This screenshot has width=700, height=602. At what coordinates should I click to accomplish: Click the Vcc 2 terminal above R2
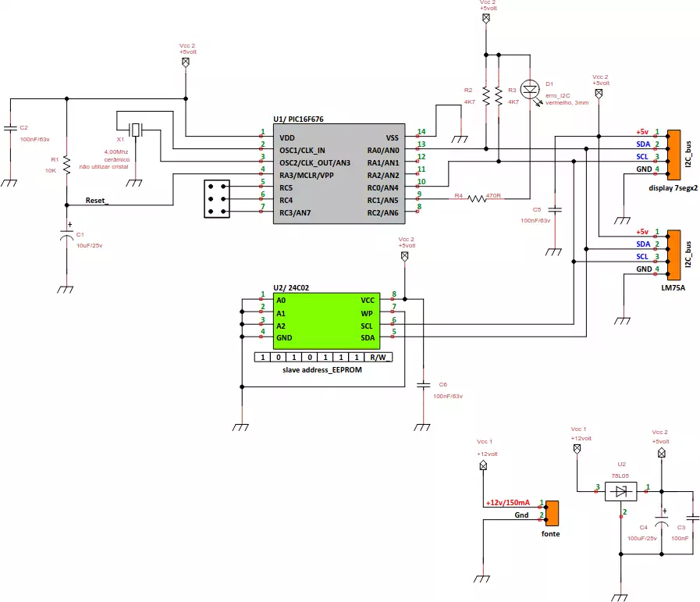click(x=486, y=18)
